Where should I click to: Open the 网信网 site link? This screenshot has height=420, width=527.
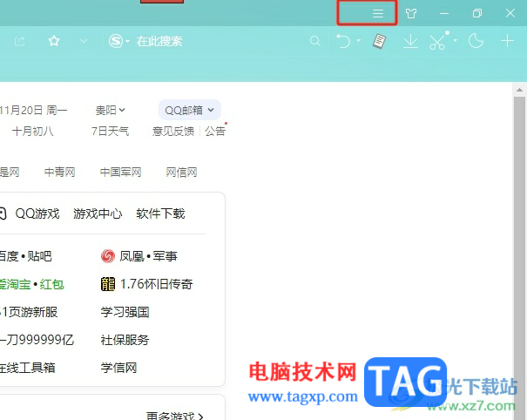pos(181,173)
